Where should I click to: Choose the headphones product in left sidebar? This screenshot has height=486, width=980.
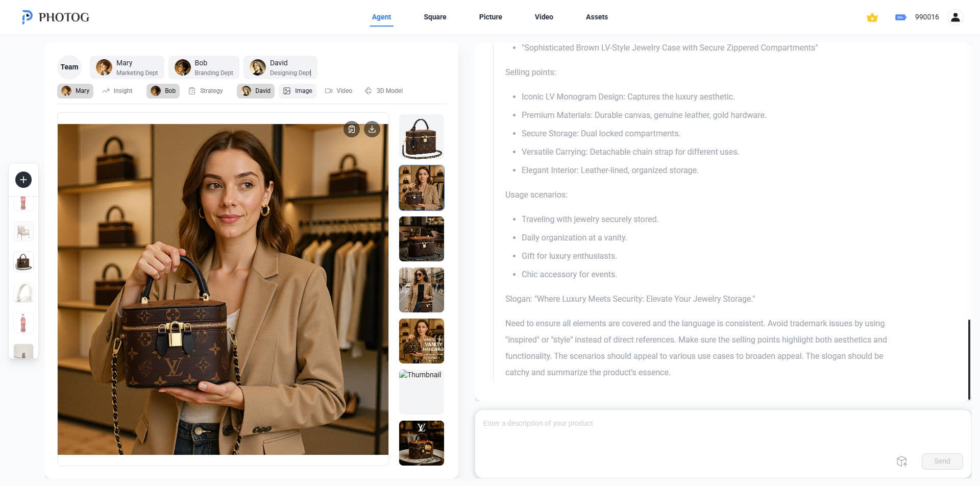pos(23,293)
